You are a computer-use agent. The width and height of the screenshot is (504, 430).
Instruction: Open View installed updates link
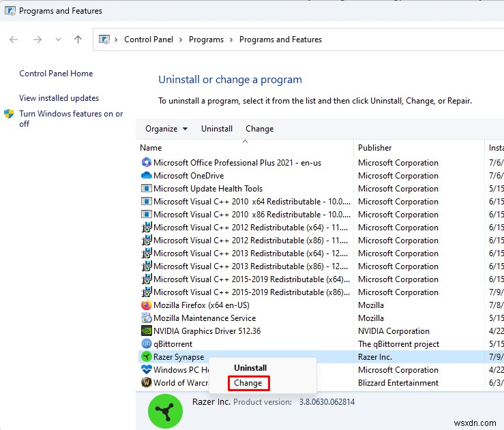coord(59,98)
